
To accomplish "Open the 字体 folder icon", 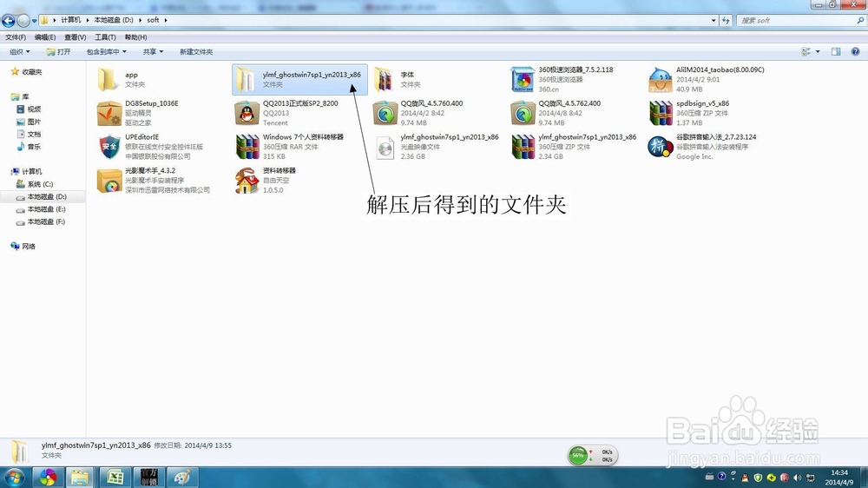I will click(x=385, y=80).
